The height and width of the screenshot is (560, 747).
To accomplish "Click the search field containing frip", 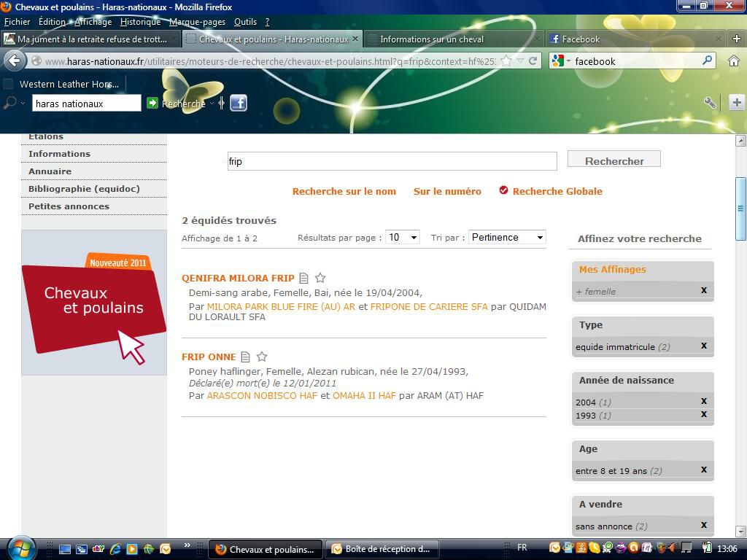I will (392, 161).
